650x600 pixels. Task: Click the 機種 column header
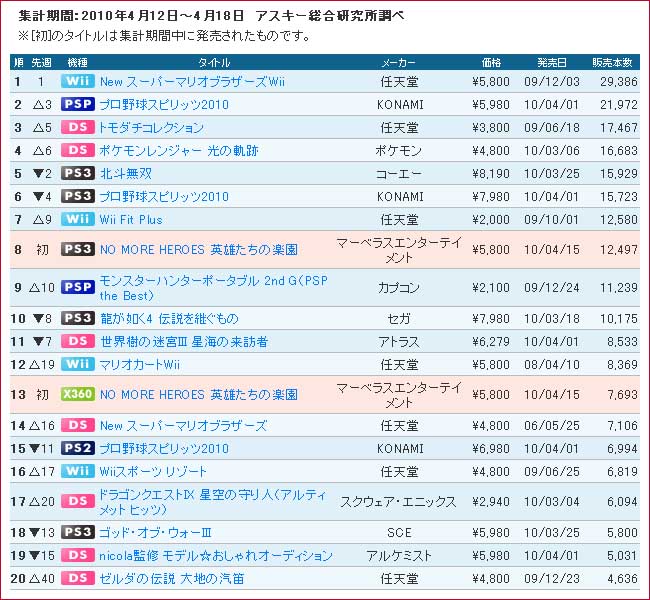tap(78, 63)
